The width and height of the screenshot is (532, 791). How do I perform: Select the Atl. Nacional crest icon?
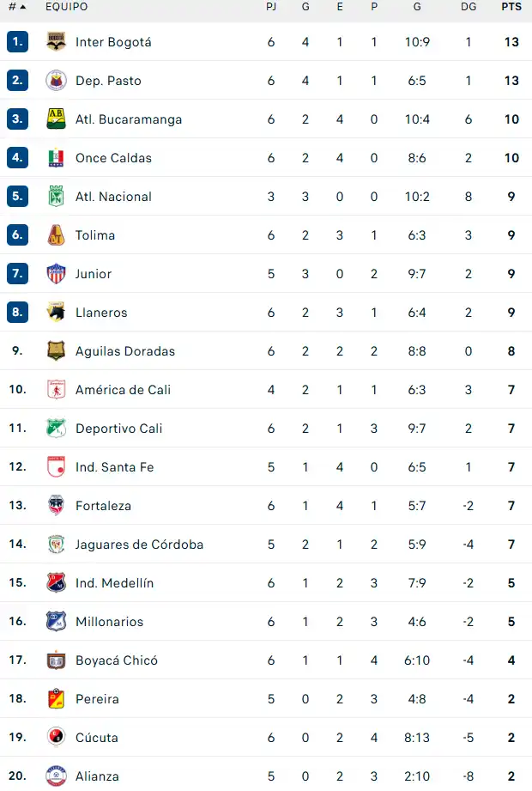coord(57,197)
